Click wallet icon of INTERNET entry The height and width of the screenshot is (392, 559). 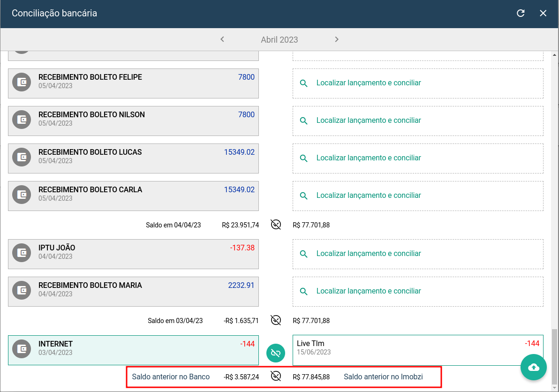click(22, 349)
